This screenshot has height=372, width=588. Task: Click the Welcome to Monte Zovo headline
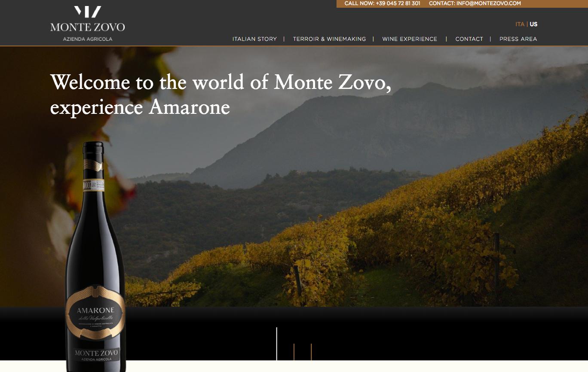[x=220, y=95]
